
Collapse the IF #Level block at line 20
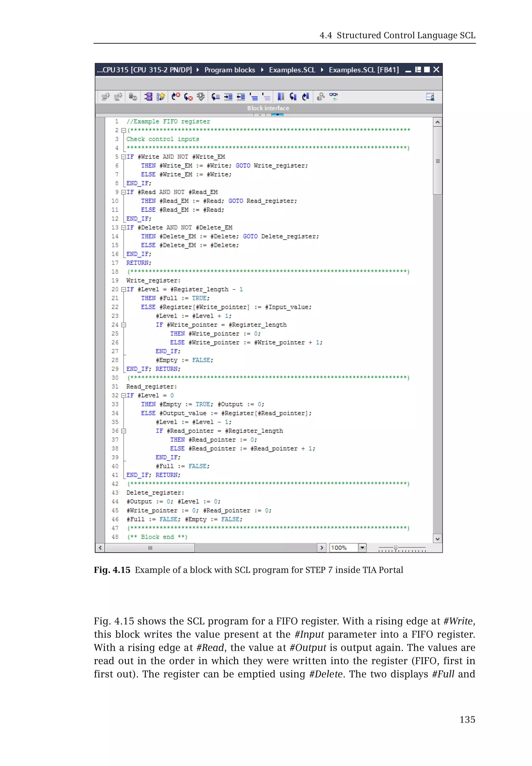tap(123, 289)
